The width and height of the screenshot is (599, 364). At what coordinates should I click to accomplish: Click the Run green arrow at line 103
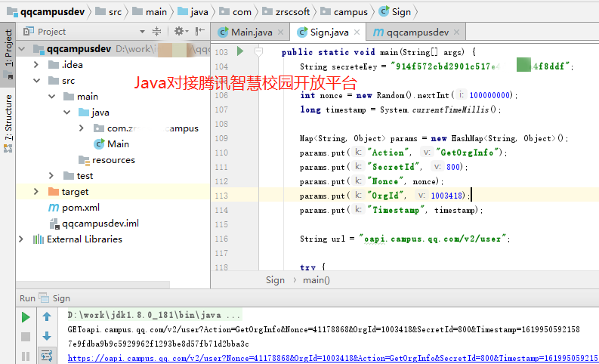[240, 51]
